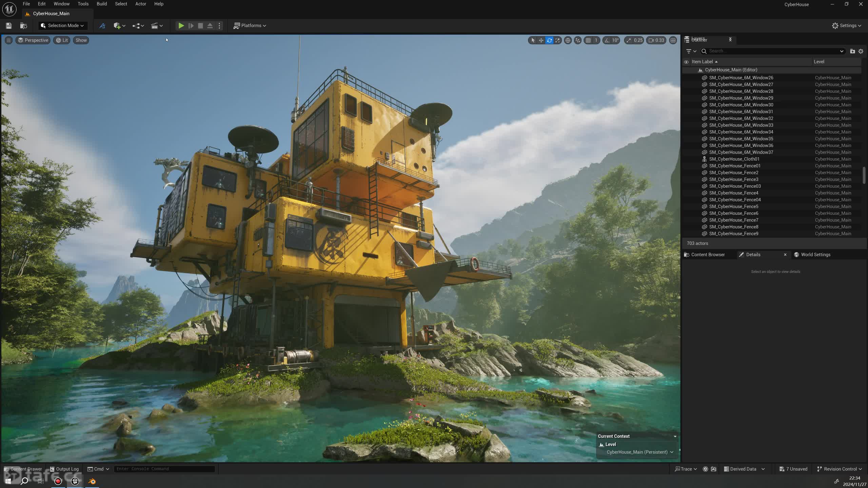Image resolution: width=868 pixels, height=488 pixels.
Task: Open the Revision Control menu
Action: pyautogui.click(x=840, y=469)
